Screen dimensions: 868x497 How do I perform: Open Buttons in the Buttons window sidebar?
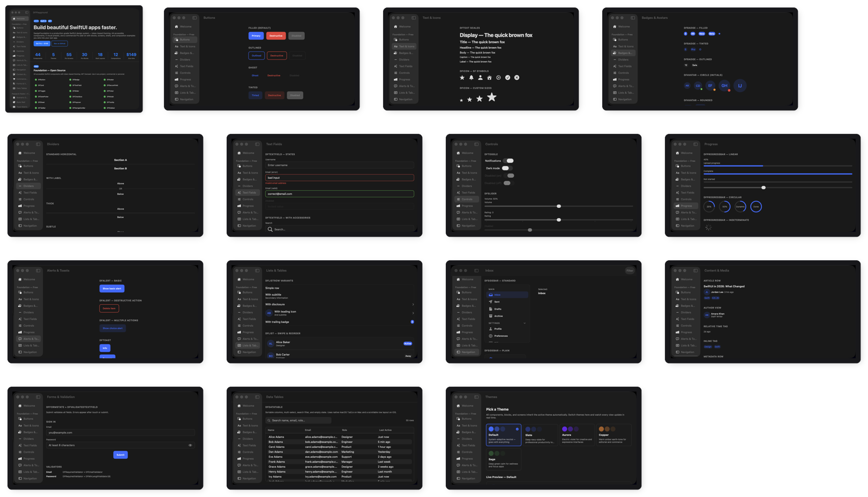click(185, 40)
